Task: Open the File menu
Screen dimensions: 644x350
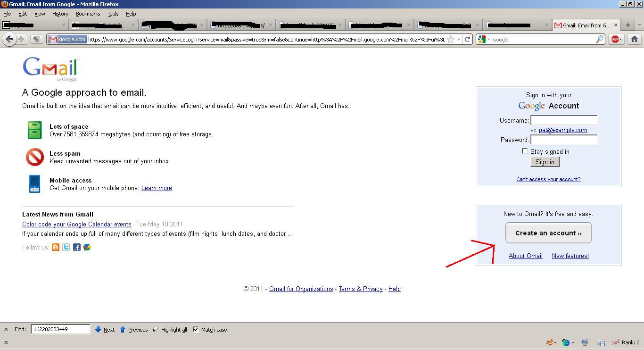Action: click(x=7, y=14)
